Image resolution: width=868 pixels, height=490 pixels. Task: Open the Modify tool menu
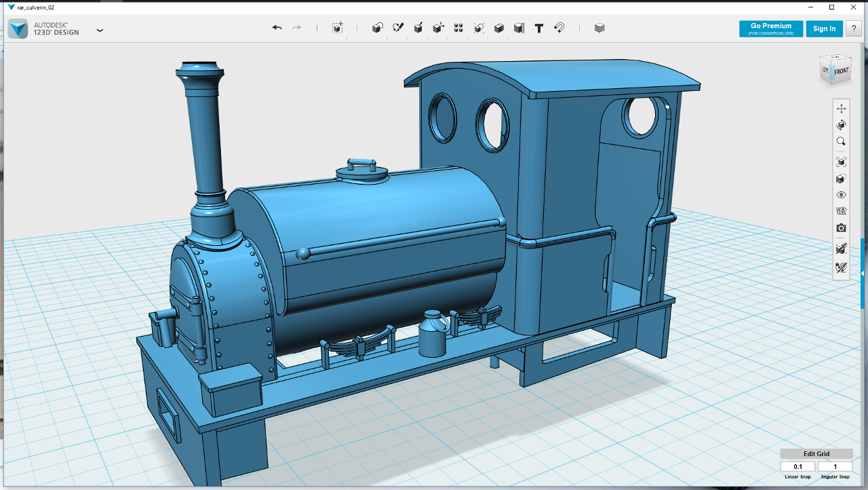(x=439, y=28)
